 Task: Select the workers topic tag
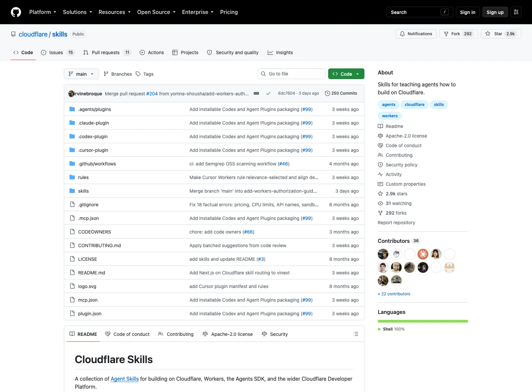pos(390,116)
